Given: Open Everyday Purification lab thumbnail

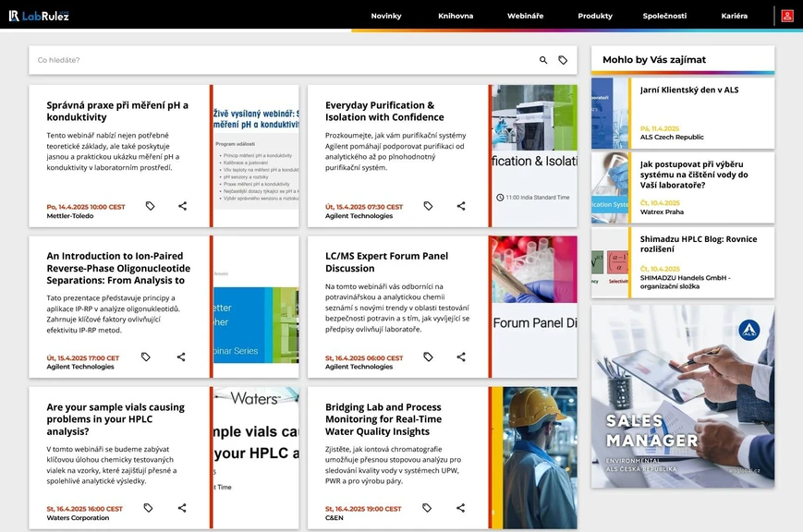Looking at the screenshot, I should (534, 156).
